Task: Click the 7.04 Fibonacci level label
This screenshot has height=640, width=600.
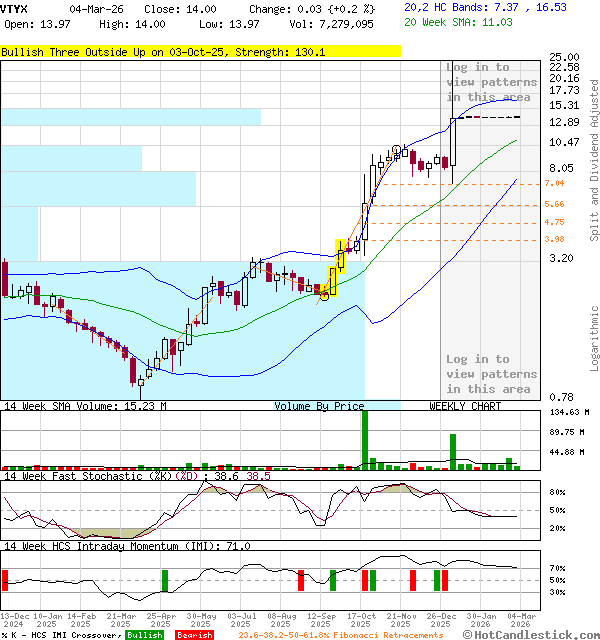Action: [x=554, y=184]
